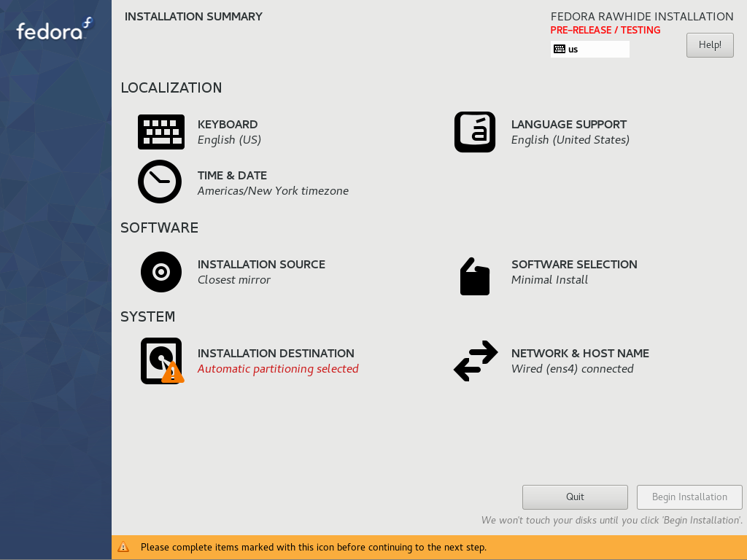Click the SOFTWARE section heading
747x560 pixels.
tap(159, 227)
